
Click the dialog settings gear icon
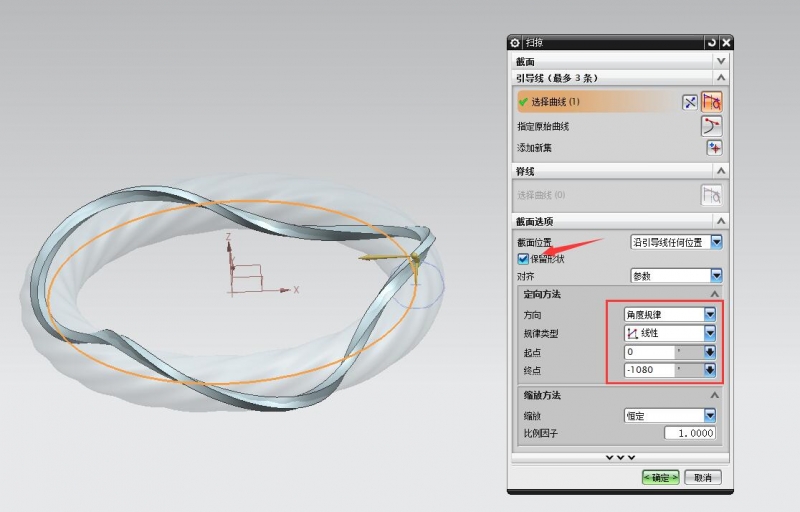coord(515,43)
